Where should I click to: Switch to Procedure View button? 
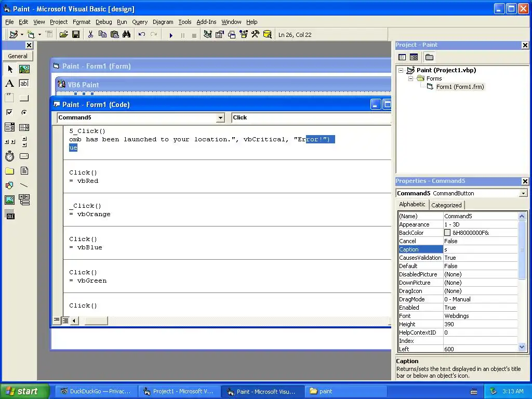point(57,320)
